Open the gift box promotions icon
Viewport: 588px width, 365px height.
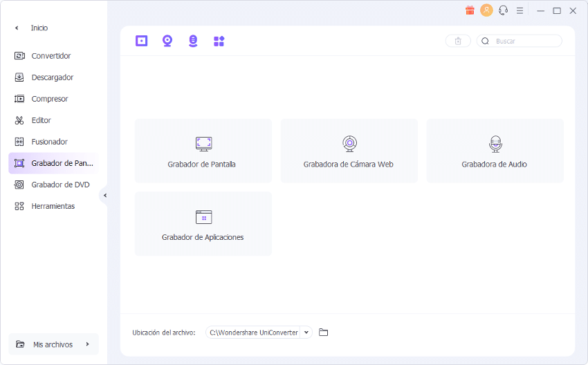coord(470,10)
